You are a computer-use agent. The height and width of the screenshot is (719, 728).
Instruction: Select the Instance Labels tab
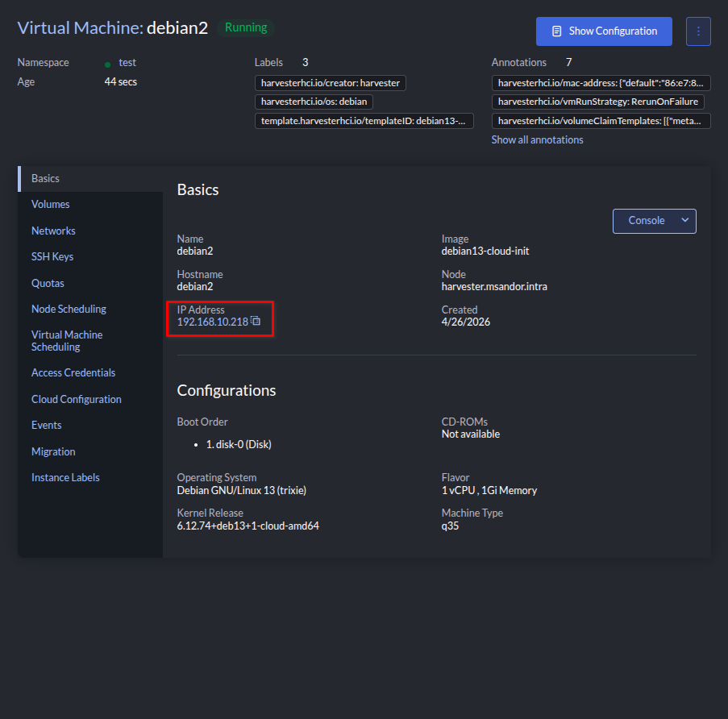point(65,478)
